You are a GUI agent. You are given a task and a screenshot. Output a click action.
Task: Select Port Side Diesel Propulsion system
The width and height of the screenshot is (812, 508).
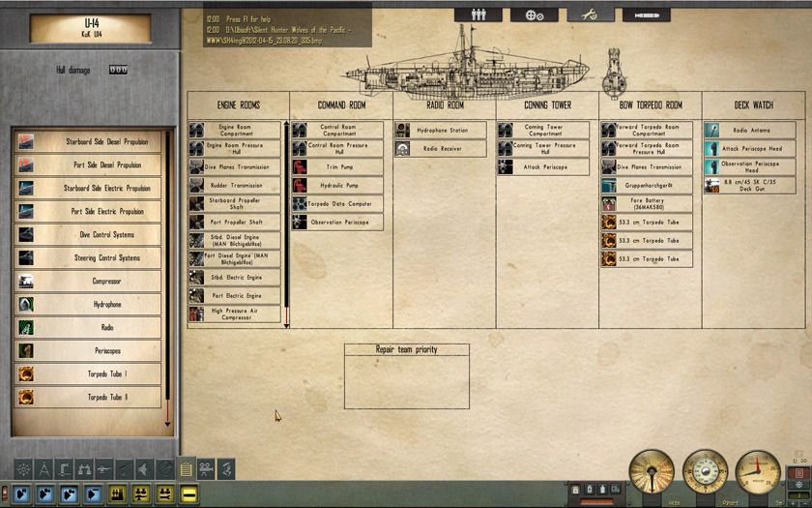(88, 164)
